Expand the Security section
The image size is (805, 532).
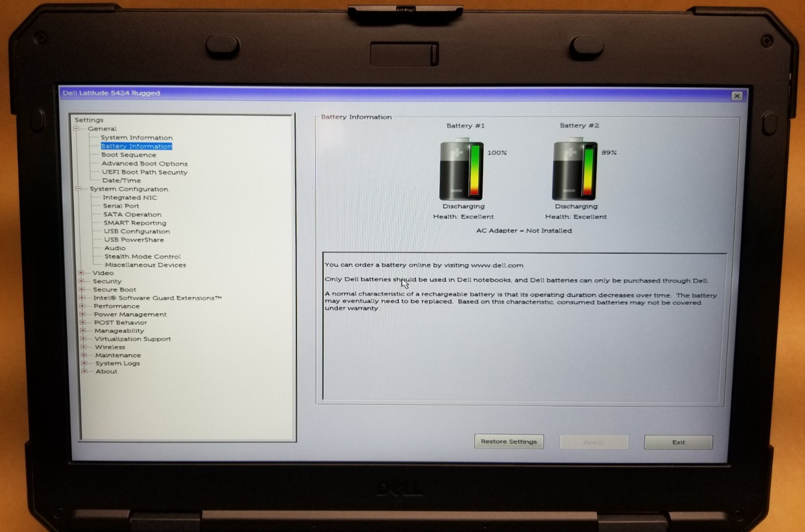click(x=82, y=281)
